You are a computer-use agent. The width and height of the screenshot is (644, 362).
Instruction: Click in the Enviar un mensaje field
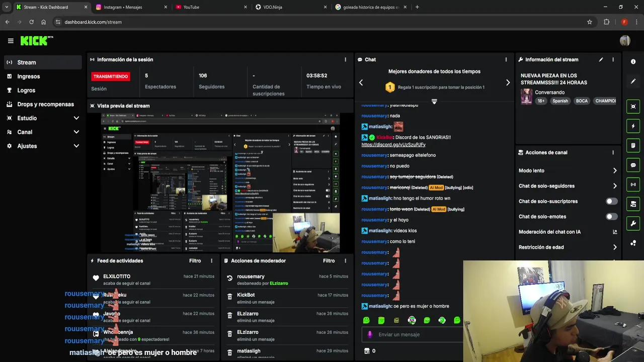tap(413, 334)
